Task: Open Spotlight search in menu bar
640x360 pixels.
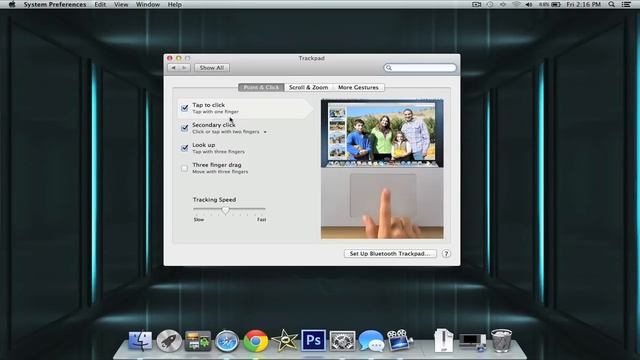Action: (x=611, y=4)
